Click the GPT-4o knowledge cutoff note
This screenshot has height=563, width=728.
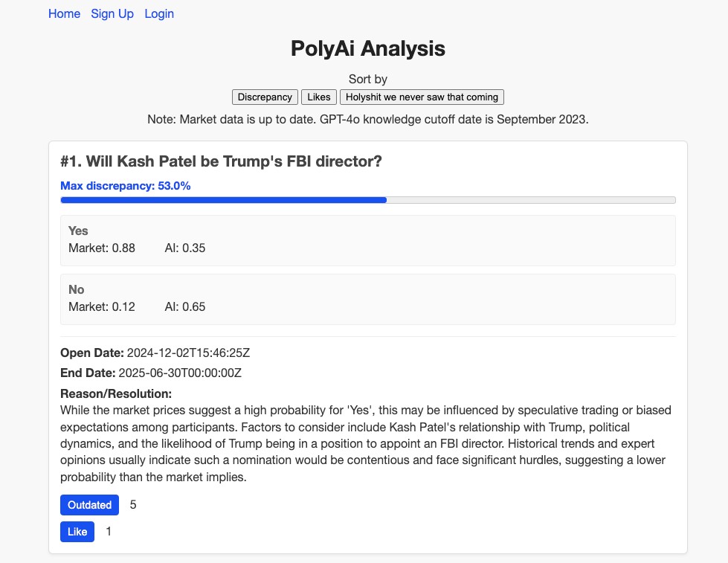[367, 120]
